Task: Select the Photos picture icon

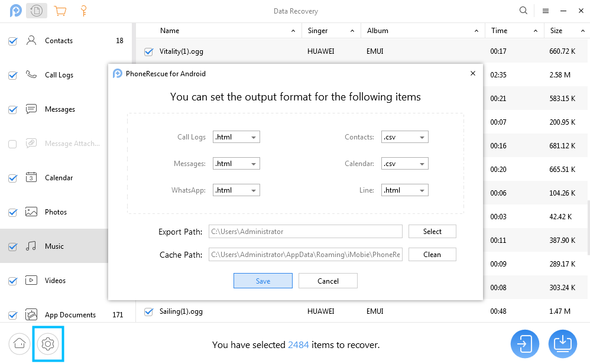Action: point(31,212)
